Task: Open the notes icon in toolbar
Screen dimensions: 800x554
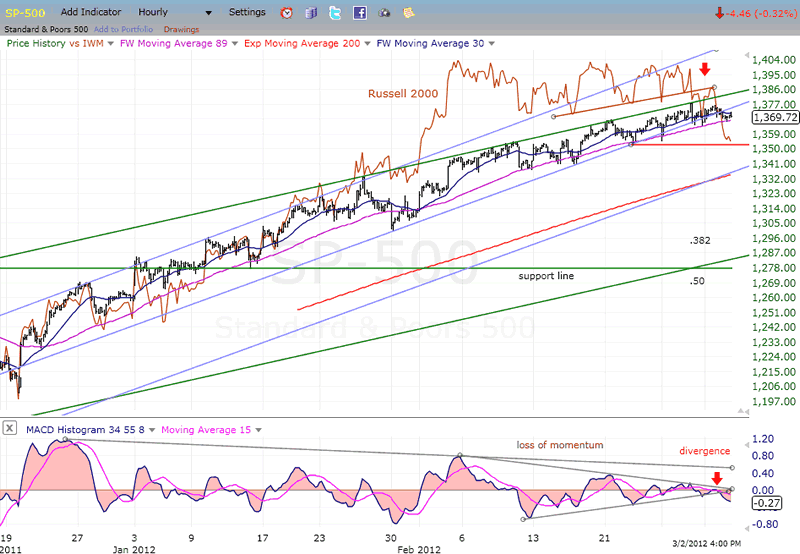Action: point(409,13)
